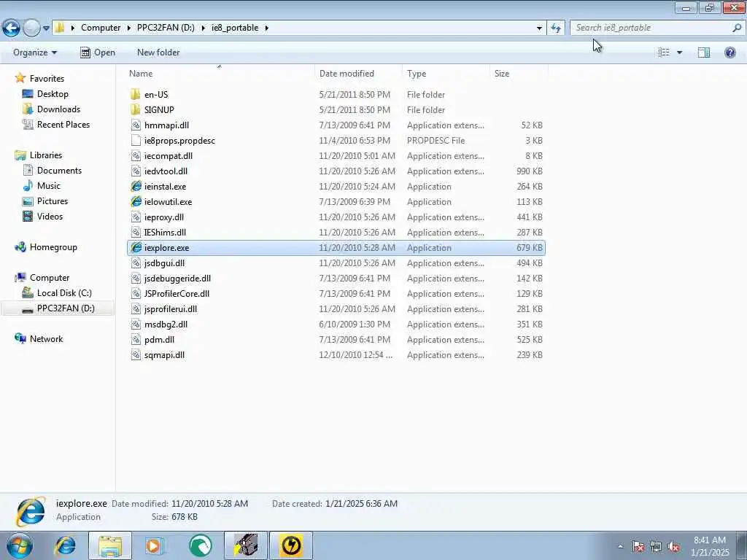Select the ieproxy.dll file icon
Viewport: 747px width, 560px height.
pos(136,217)
